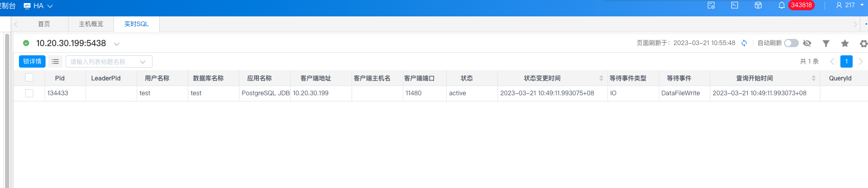Switch to the 主机概览 tab
The width and height of the screenshot is (868, 188).
click(91, 24)
